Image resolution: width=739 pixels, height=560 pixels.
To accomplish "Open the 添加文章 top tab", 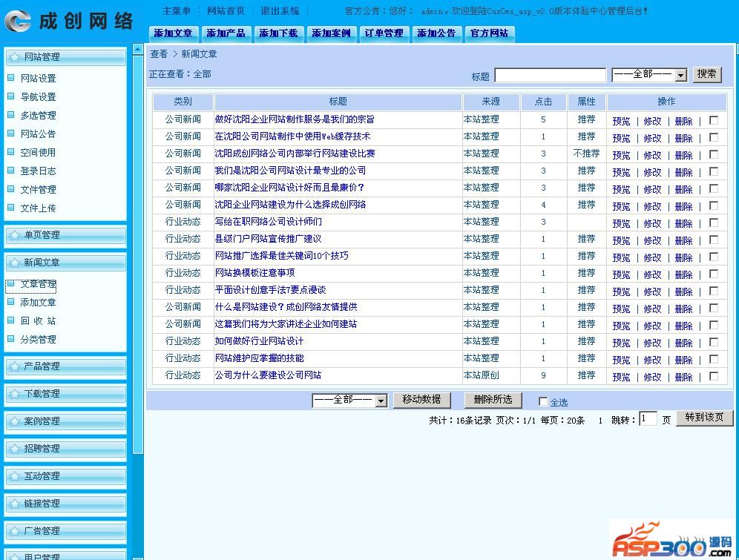I will pos(173,33).
